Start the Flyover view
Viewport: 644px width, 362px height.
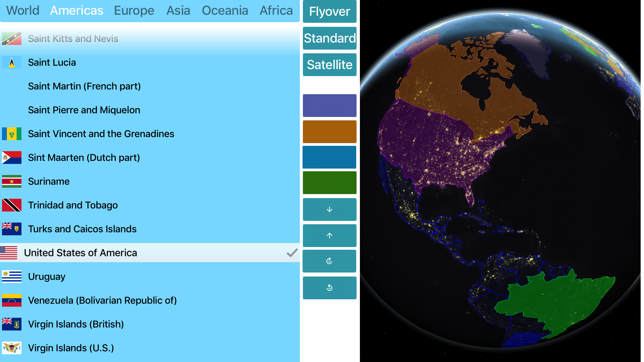pyautogui.click(x=329, y=11)
